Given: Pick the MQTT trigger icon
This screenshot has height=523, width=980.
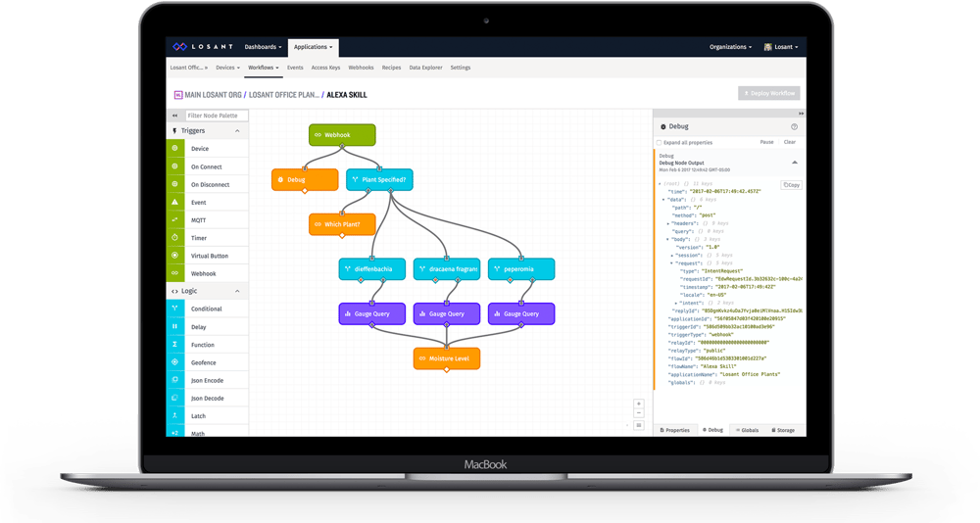Looking at the screenshot, I should click(x=175, y=220).
